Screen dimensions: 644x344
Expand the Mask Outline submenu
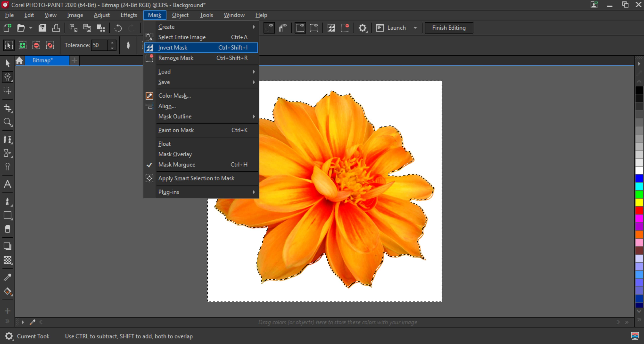pos(206,116)
